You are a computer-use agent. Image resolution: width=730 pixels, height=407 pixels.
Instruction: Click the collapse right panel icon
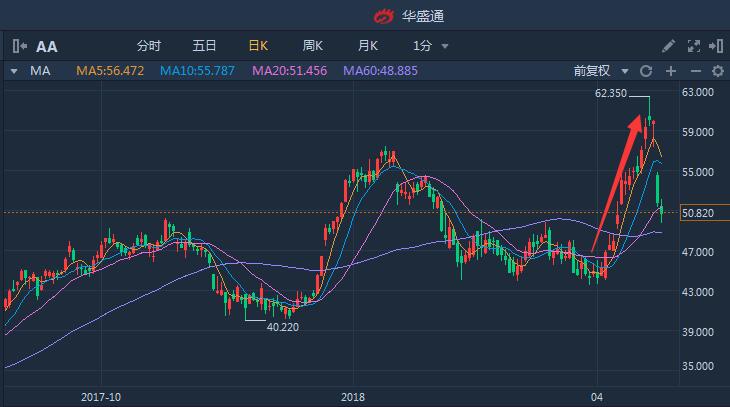tap(717, 46)
